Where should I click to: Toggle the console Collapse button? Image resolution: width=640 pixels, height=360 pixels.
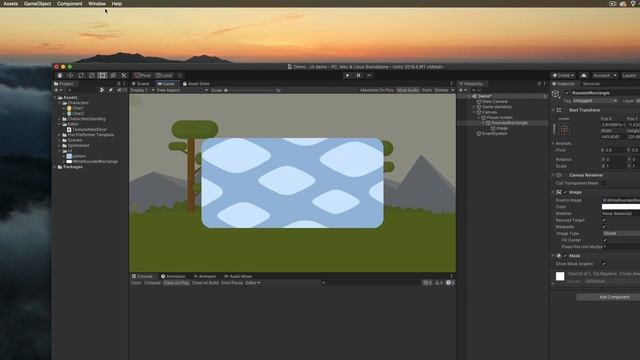pos(153,282)
